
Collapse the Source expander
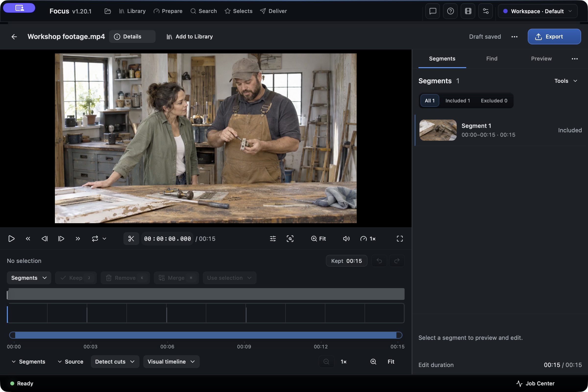pyautogui.click(x=70, y=362)
